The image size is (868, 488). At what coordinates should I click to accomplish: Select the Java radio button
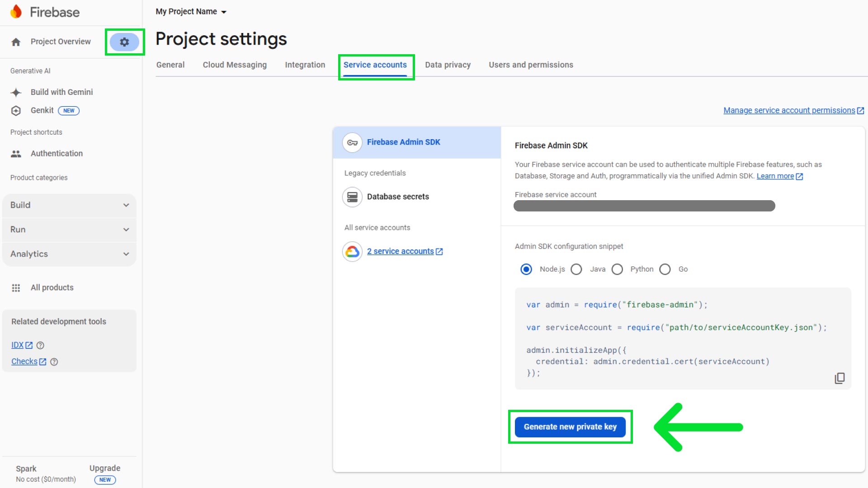click(x=576, y=269)
